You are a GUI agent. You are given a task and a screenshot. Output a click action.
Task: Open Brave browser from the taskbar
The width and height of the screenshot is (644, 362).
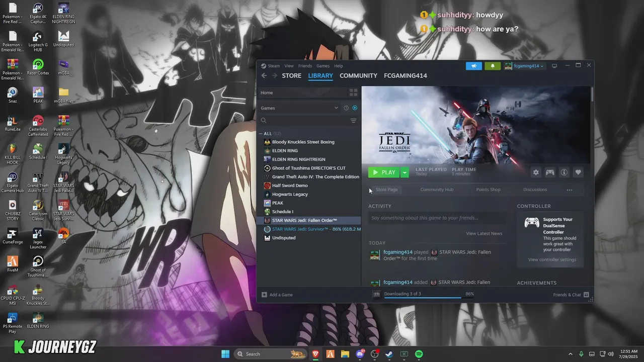pos(316,354)
